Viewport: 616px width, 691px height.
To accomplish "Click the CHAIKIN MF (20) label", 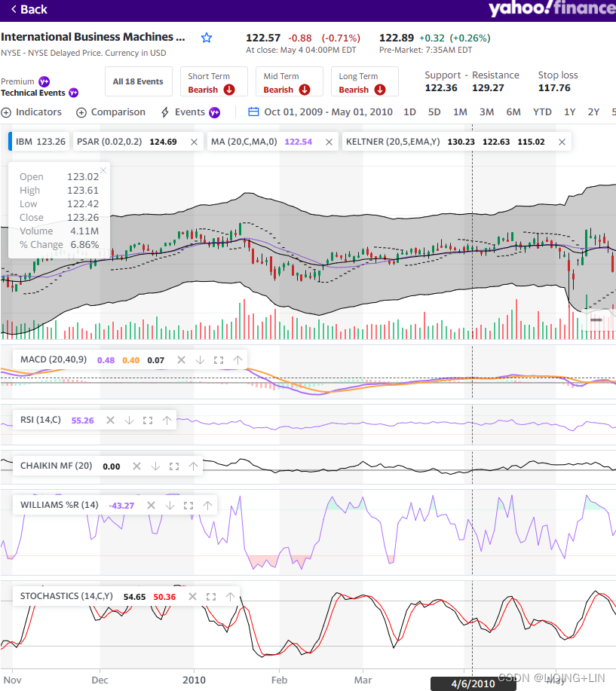I will coord(56,466).
